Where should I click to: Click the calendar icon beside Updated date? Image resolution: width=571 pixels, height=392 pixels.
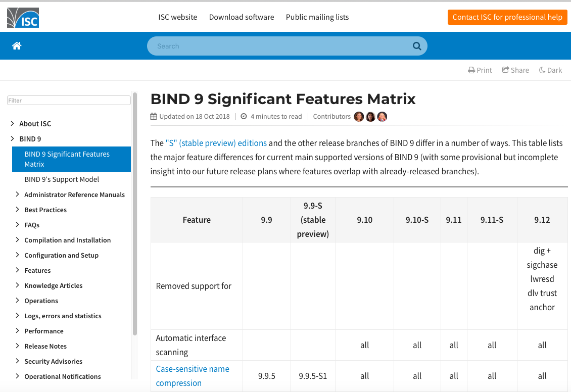click(x=154, y=117)
